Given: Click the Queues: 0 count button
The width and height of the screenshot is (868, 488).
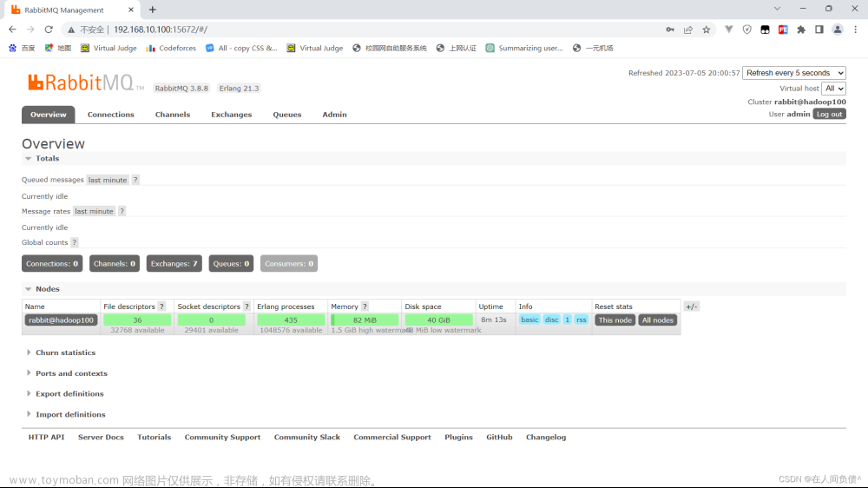Looking at the screenshot, I should [231, 264].
